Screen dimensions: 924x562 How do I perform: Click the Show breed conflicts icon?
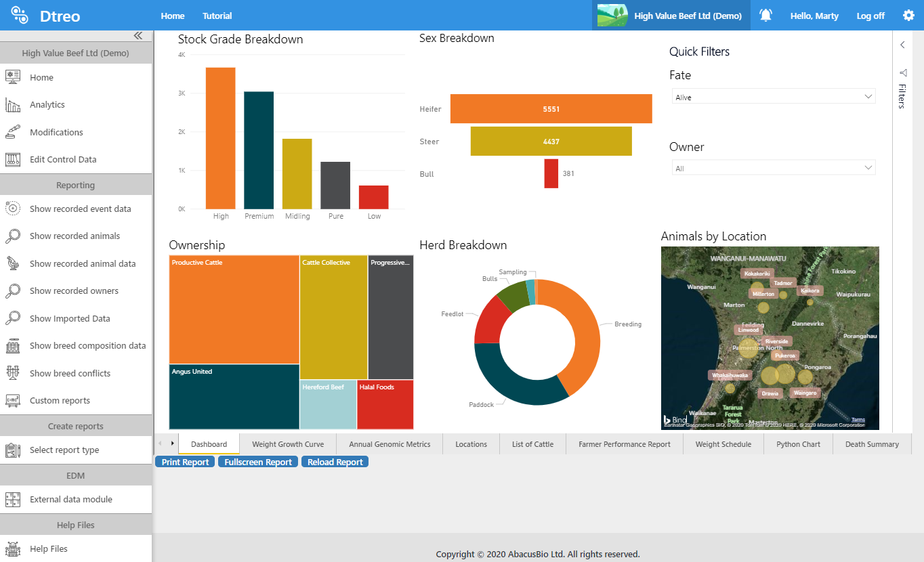(13, 373)
